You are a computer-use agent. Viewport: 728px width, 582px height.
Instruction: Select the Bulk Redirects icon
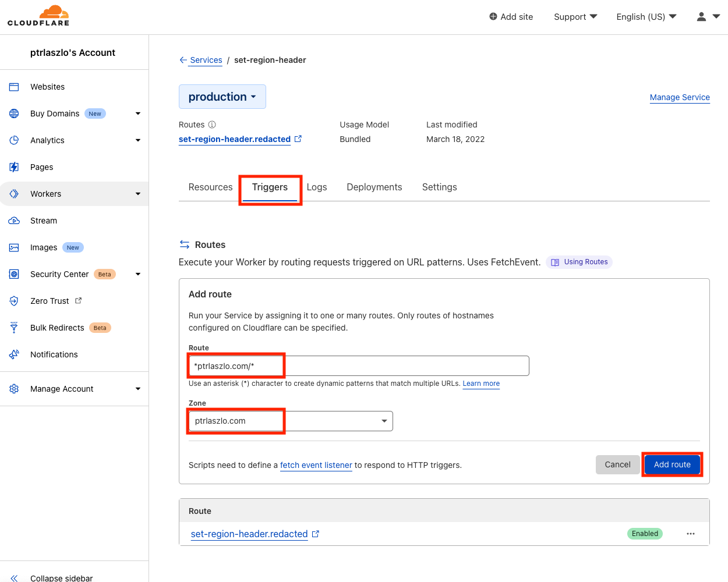(x=14, y=328)
